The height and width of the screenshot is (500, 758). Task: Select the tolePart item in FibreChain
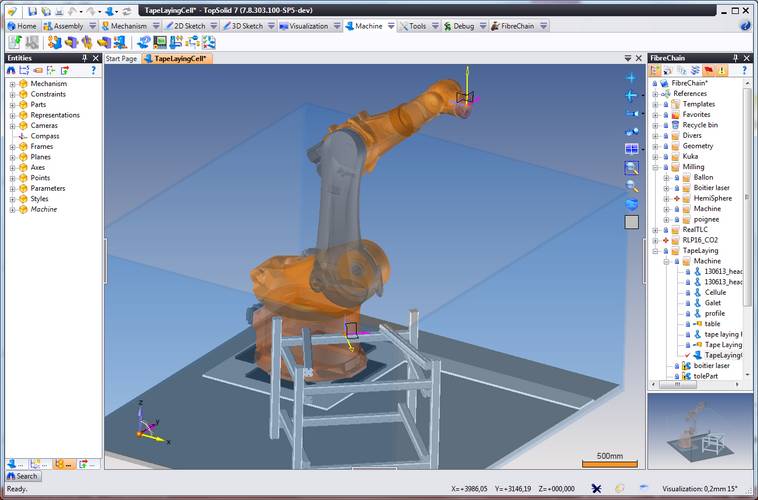tap(706, 376)
